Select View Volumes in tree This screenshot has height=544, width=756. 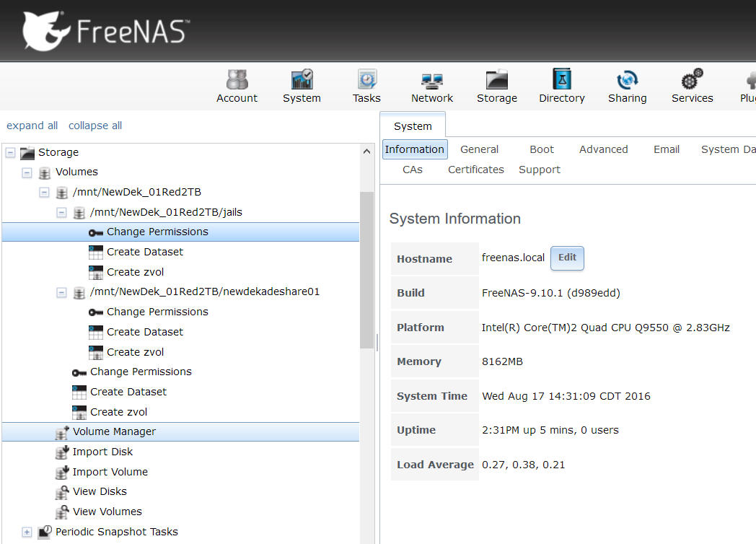(x=107, y=512)
